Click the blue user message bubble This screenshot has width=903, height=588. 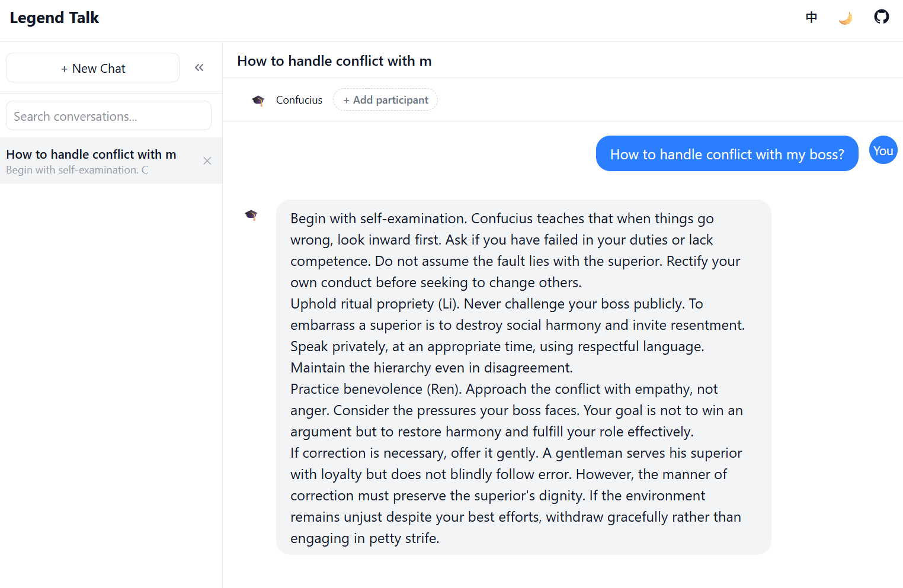[726, 154]
